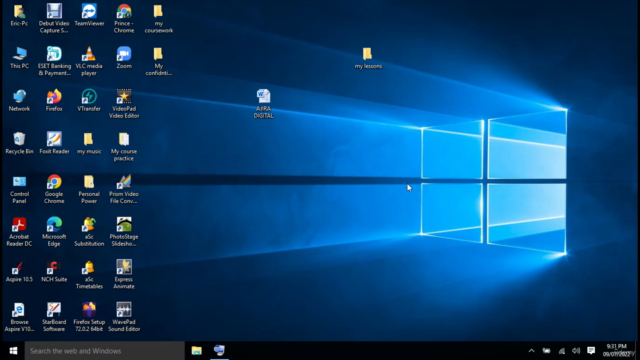Open the Zoom shortcut
This screenshot has width=640, height=360.
124,58
